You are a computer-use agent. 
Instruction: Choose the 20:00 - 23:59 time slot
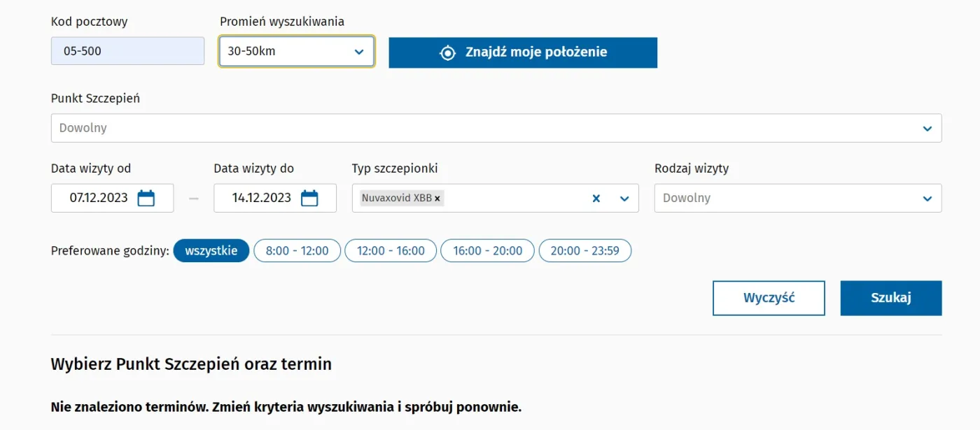[584, 251]
